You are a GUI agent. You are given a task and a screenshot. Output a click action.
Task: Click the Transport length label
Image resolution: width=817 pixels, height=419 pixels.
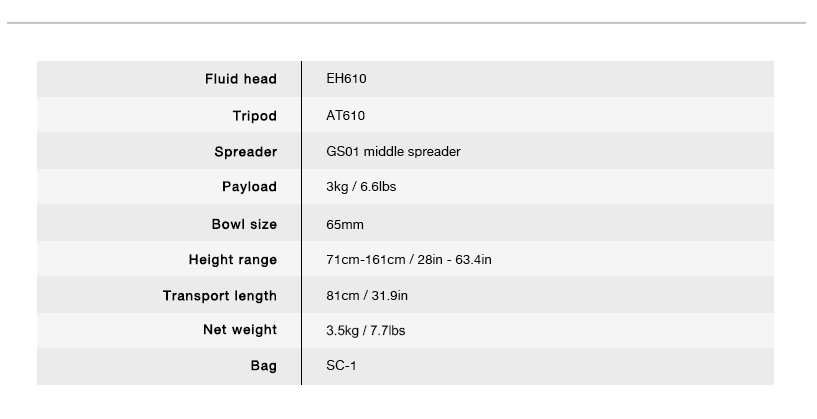click(220, 295)
